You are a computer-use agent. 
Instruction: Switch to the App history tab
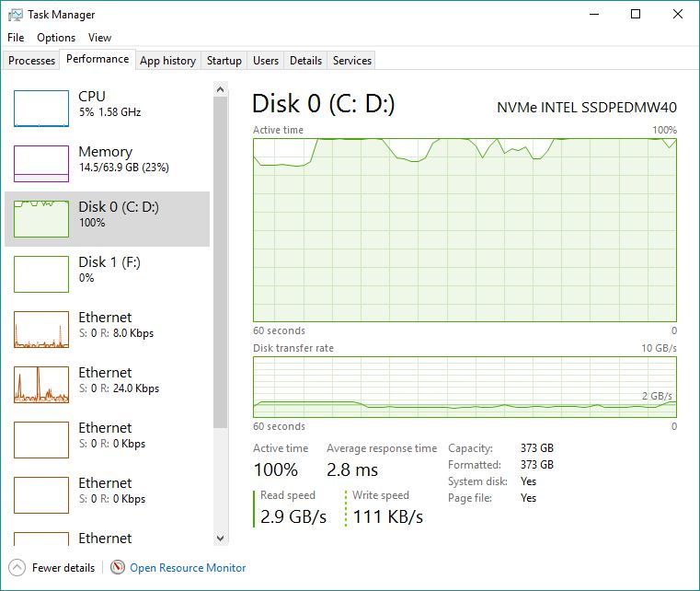pyautogui.click(x=167, y=61)
